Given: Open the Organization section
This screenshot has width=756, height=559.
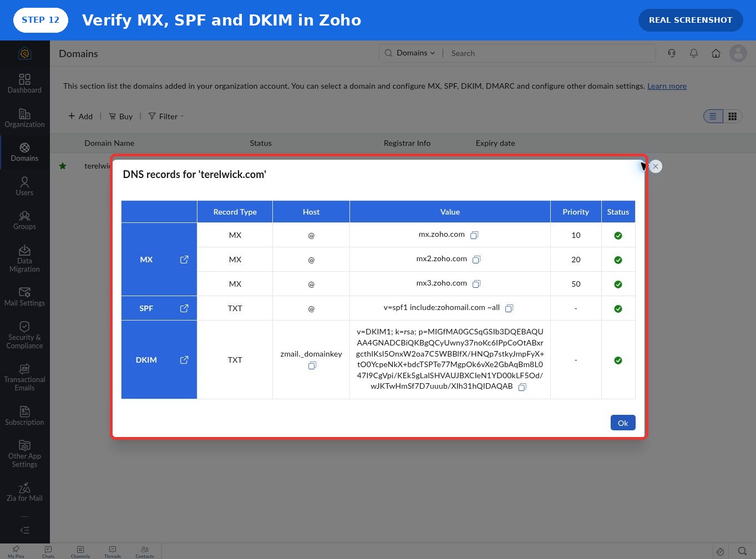Looking at the screenshot, I should [x=24, y=118].
